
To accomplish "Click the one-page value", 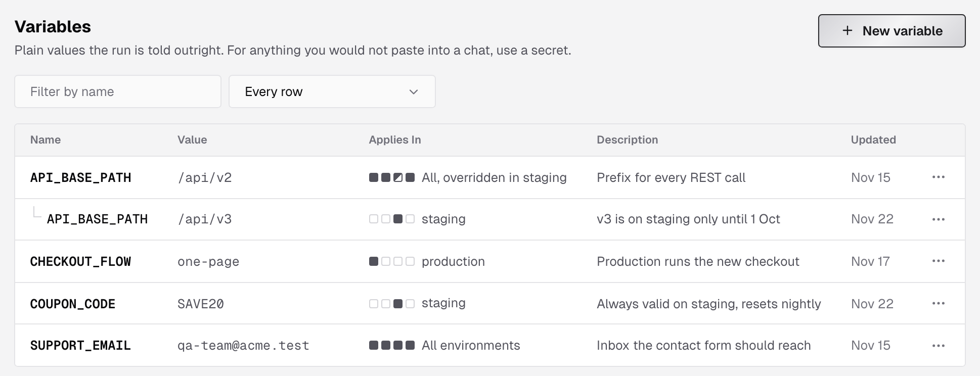I will point(208,262).
